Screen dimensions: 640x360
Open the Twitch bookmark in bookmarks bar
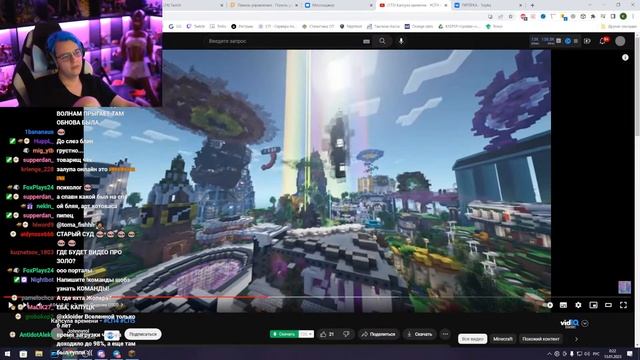click(x=196, y=27)
